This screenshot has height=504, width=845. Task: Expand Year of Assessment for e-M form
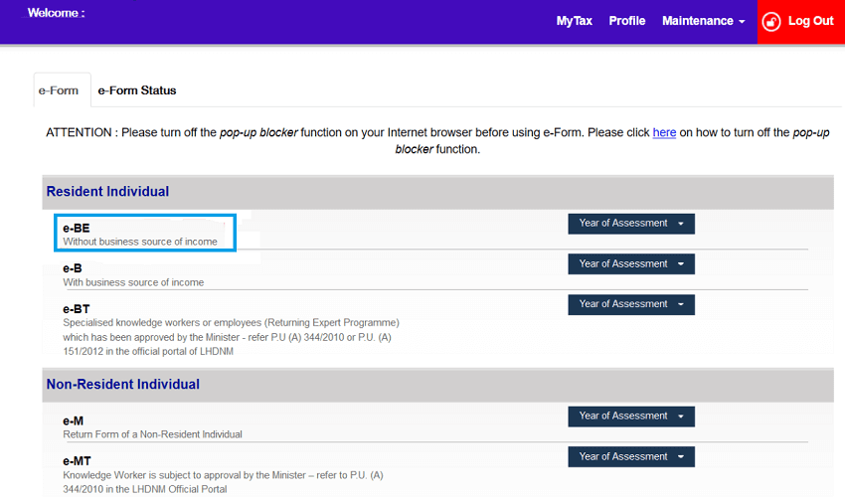point(630,417)
